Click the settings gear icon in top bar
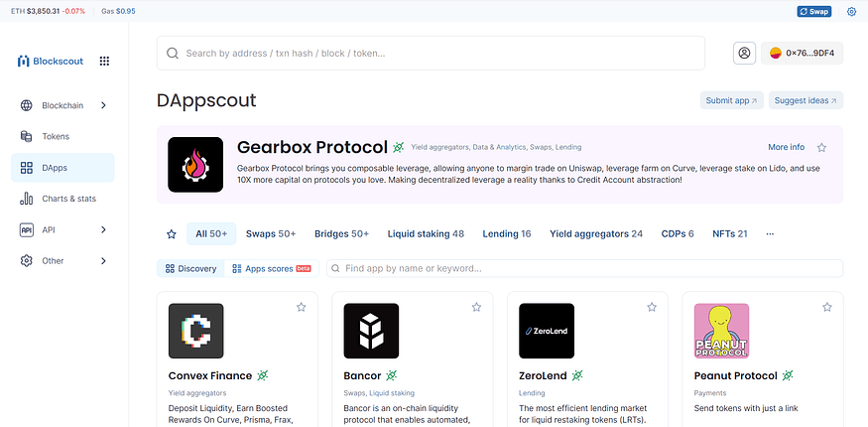This screenshot has height=427, width=868. [851, 11]
